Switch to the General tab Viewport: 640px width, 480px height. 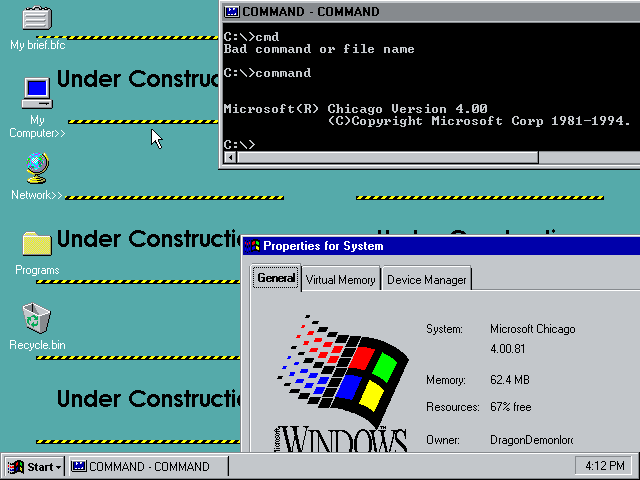coord(276,278)
